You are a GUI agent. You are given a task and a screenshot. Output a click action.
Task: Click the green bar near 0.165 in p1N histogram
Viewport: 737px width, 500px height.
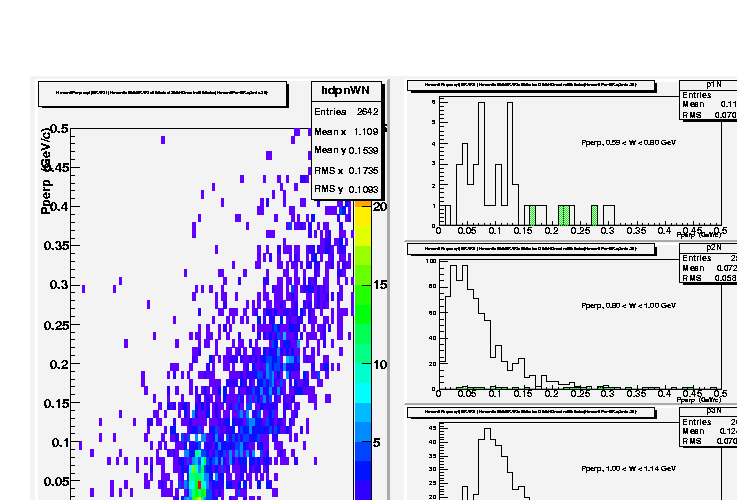(x=533, y=216)
